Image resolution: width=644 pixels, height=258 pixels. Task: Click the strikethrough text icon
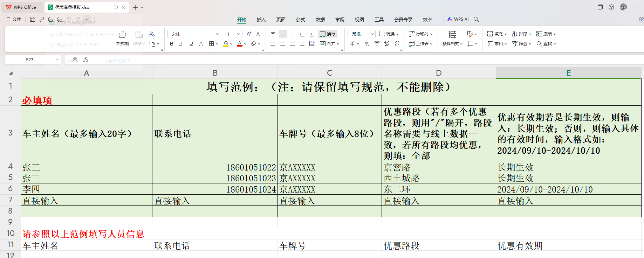(x=201, y=44)
